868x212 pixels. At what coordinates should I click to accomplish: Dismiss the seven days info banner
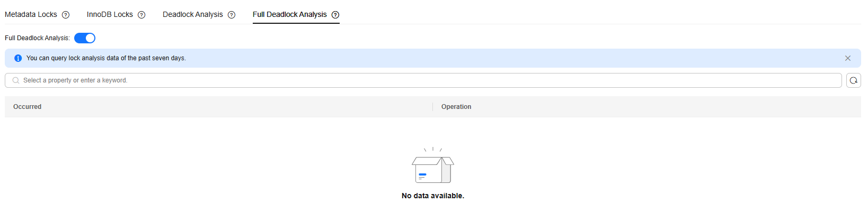848,58
